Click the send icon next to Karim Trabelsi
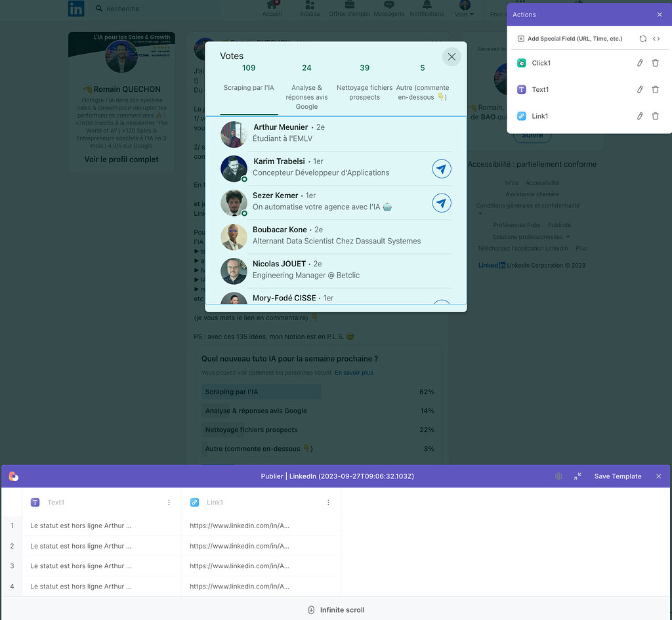672x620 pixels. (442, 169)
